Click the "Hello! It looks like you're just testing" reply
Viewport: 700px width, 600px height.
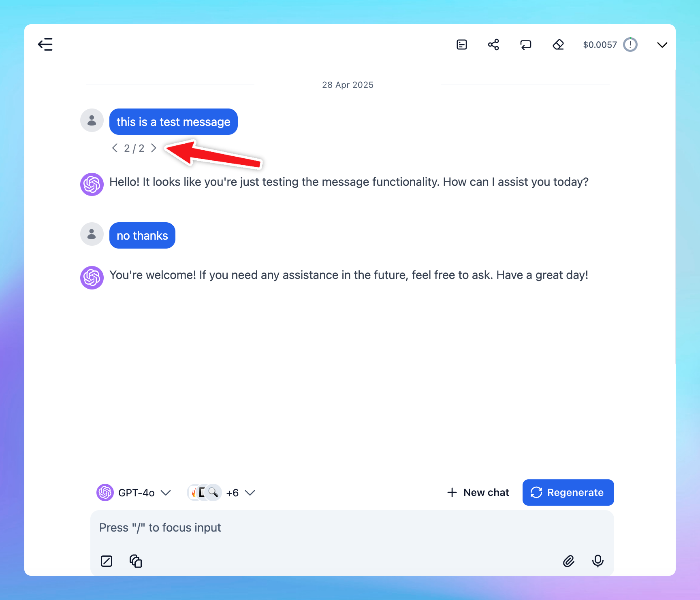point(349,182)
